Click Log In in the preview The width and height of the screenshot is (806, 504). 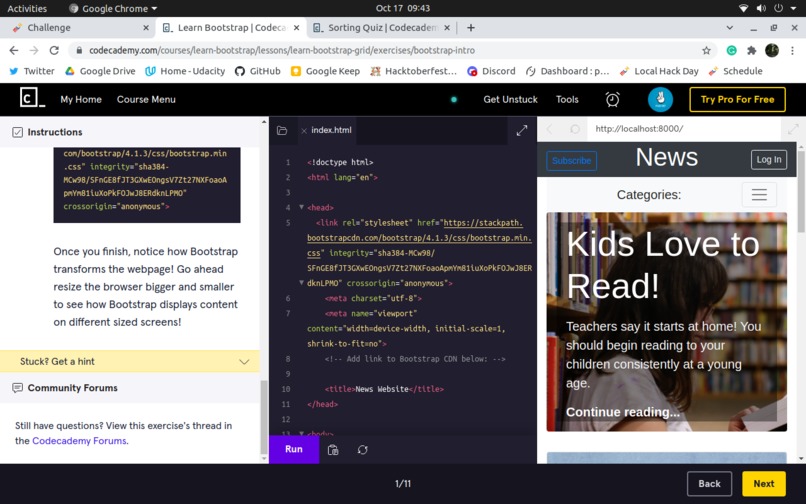tap(768, 159)
